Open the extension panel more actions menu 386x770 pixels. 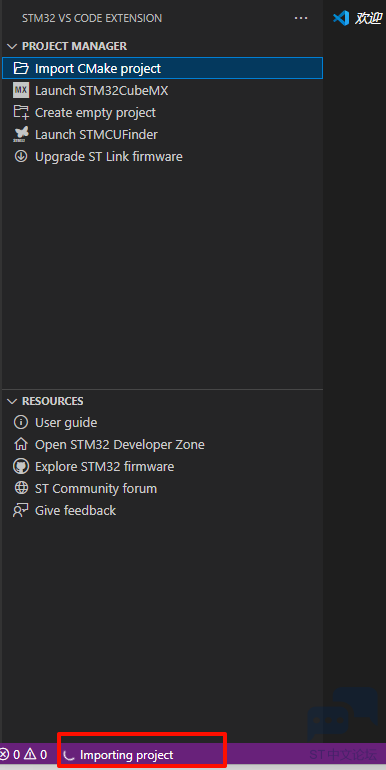301,18
